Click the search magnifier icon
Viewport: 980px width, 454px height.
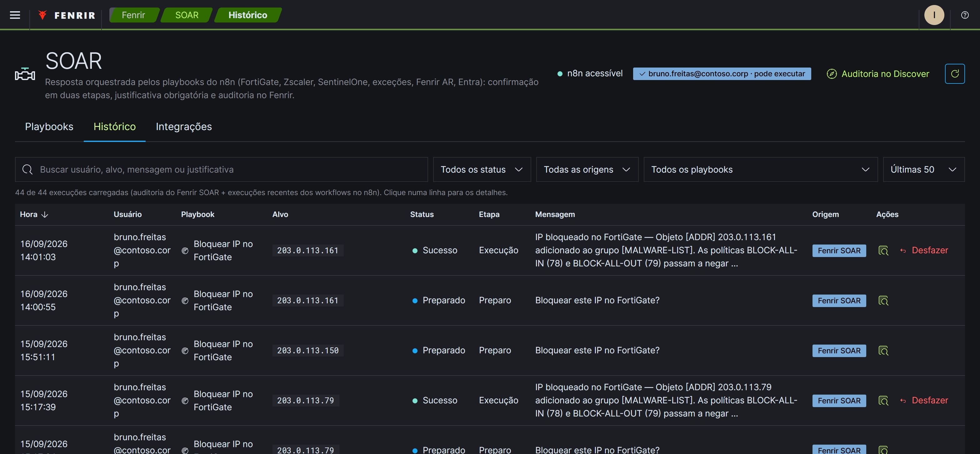pyautogui.click(x=27, y=169)
